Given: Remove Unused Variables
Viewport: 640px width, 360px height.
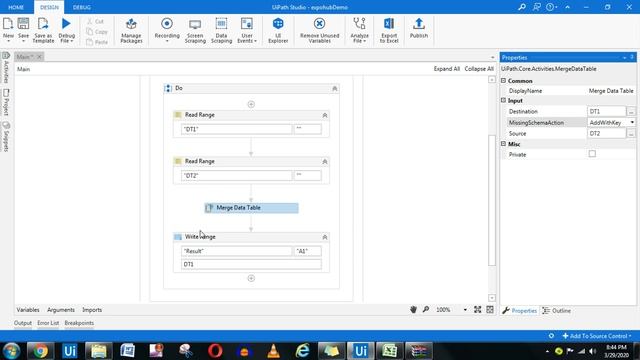Looking at the screenshot, I should (320, 30).
